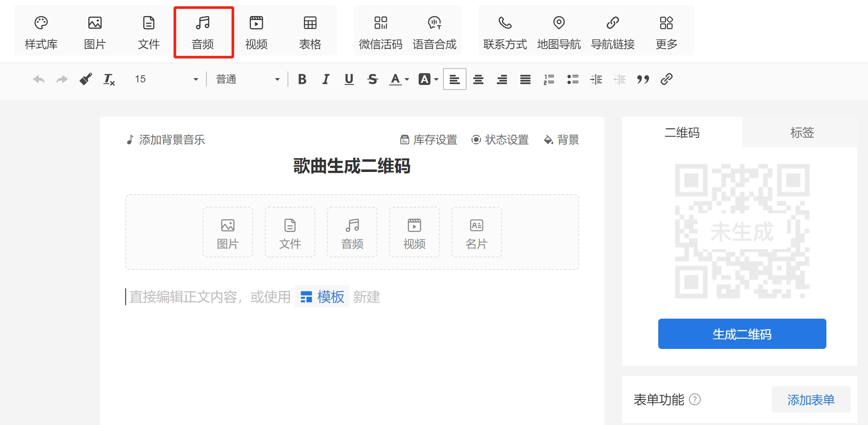
Task: Align text left
Action: [455, 79]
